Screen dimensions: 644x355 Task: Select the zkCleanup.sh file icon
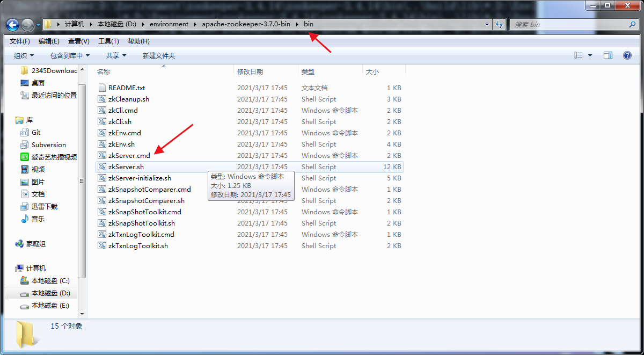coord(103,99)
